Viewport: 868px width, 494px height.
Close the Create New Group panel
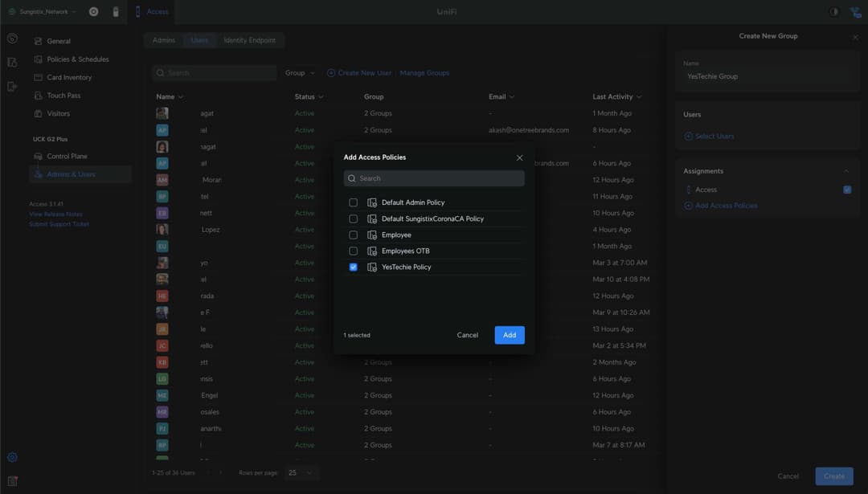click(855, 37)
